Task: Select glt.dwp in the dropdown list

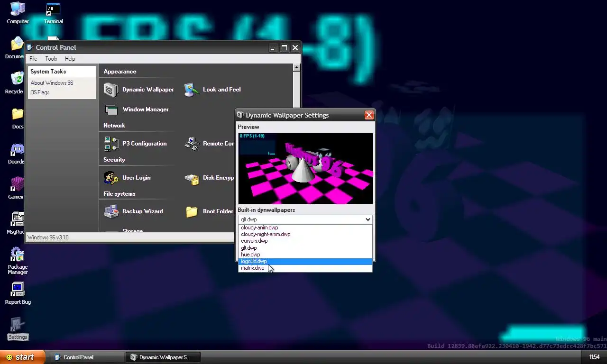Action: coord(305,248)
